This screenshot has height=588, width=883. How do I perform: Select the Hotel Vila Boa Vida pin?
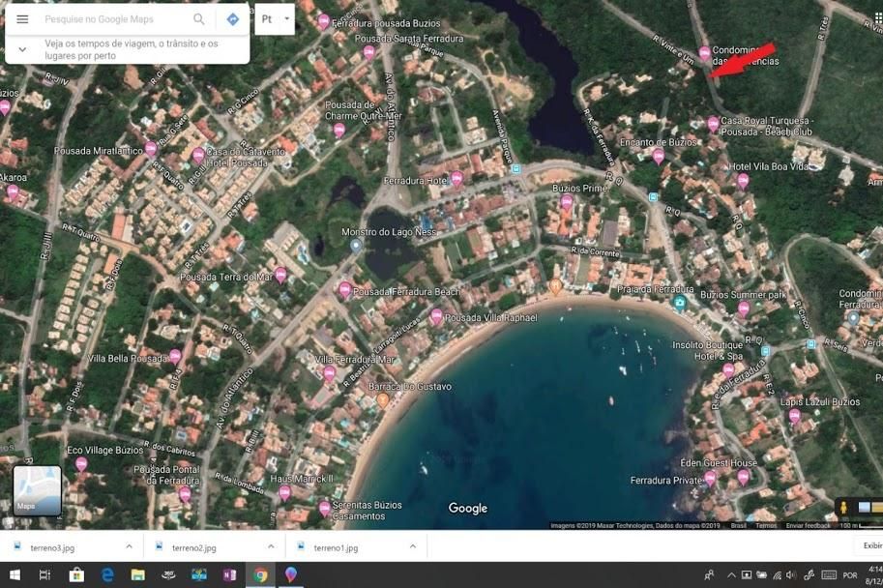(x=743, y=181)
